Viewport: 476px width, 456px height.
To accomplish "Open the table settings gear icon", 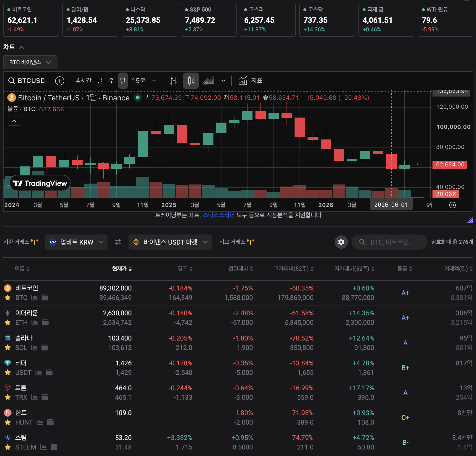I will tap(341, 242).
